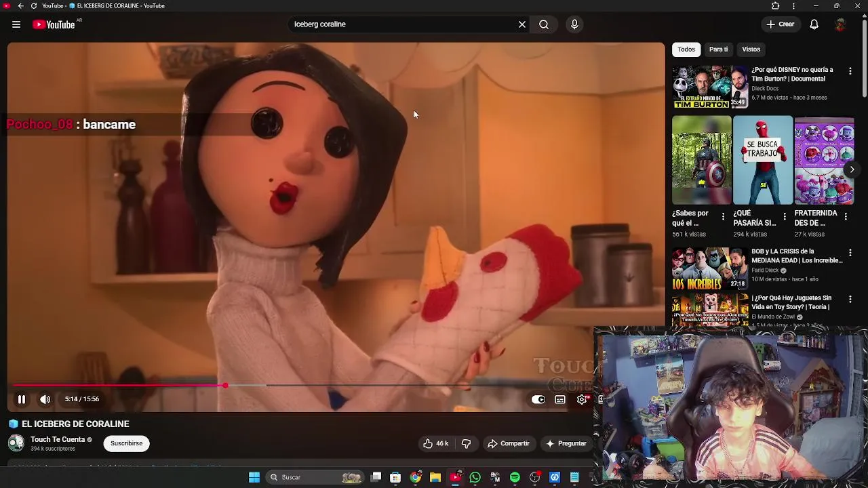Screen dimensions: 868x488
Task: Select the Vistos filter chip
Action: point(751,49)
